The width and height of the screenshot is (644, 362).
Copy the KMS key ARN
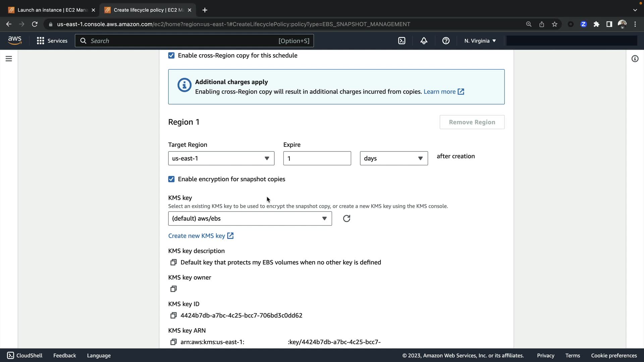(x=173, y=342)
